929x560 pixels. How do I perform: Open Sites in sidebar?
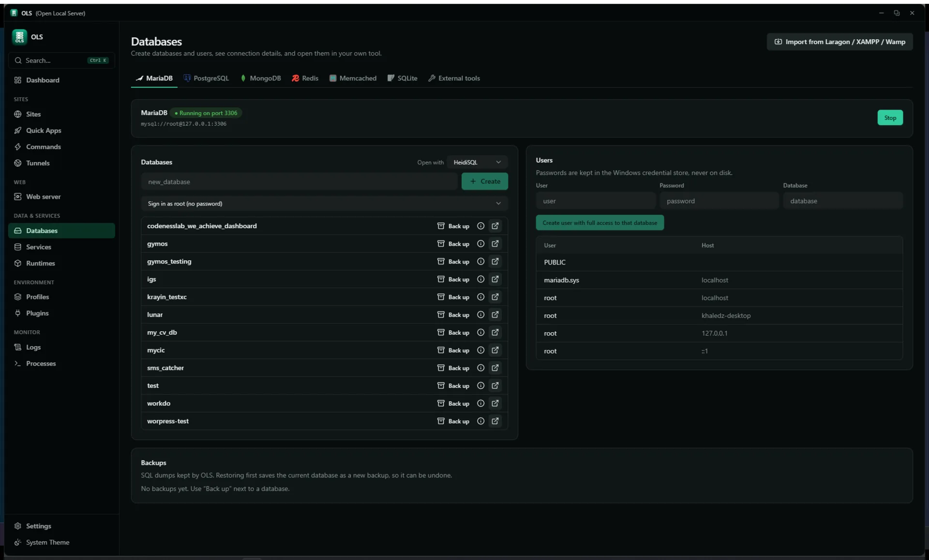coord(61,114)
